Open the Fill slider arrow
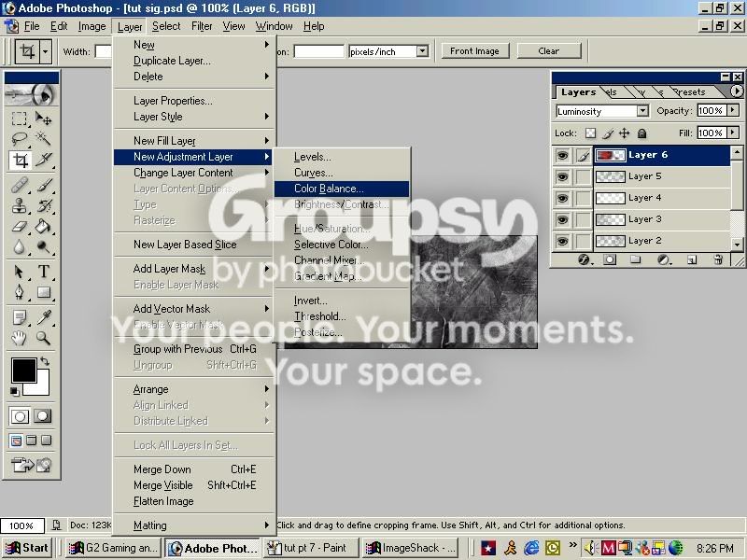The height and width of the screenshot is (560, 747). 733,133
